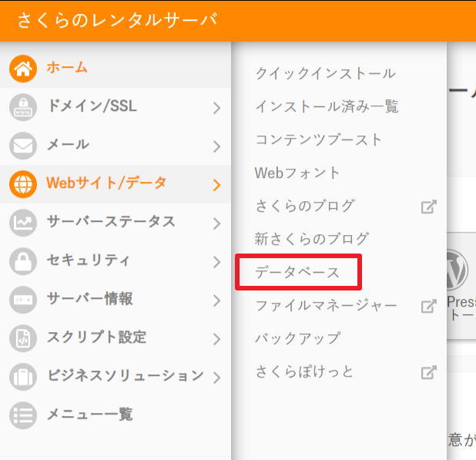Click external link icon beside ファイルマネージャー
The image size is (476, 460).
coord(429,306)
